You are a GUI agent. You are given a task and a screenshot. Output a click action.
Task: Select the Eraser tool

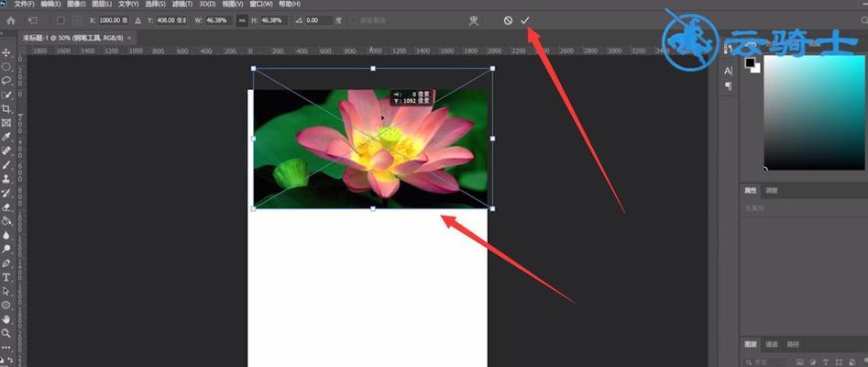(x=6, y=206)
